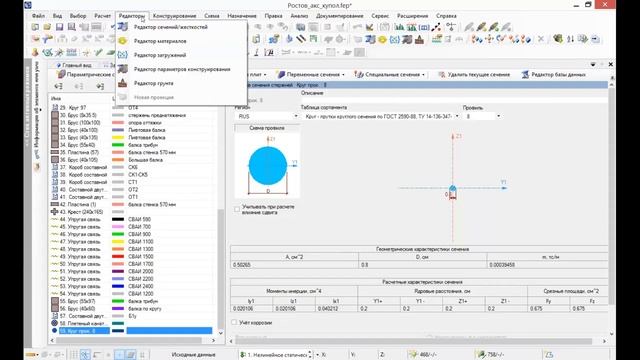Click Редактор базы данных button
This screenshot has width=640, height=360.
pyautogui.click(x=554, y=75)
